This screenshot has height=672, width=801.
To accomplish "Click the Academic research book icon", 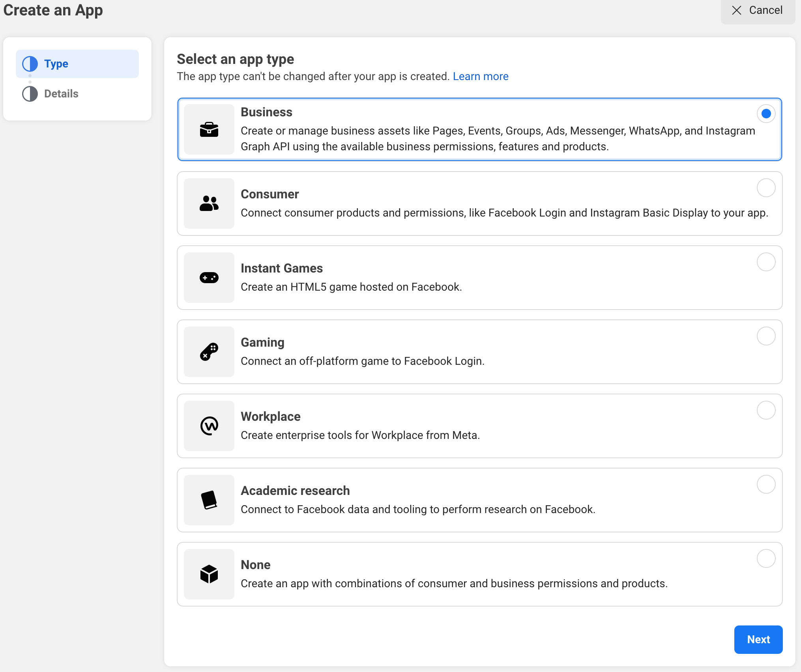I will pos(209,500).
